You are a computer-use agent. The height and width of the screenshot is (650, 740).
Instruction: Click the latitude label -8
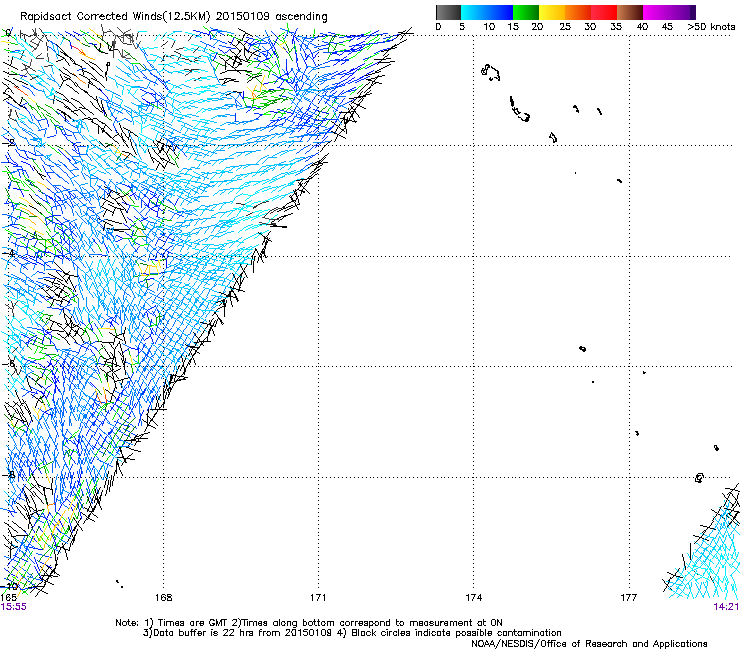pos(10,474)
